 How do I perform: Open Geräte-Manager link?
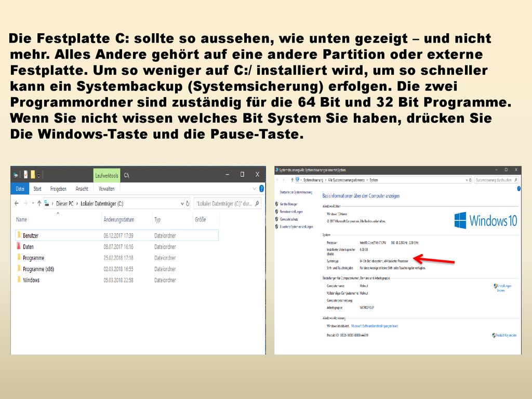(289, 204)
